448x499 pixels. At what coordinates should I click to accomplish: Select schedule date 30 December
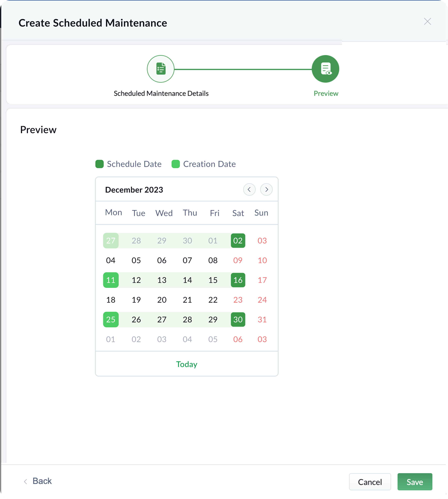(x=238, y=320)
